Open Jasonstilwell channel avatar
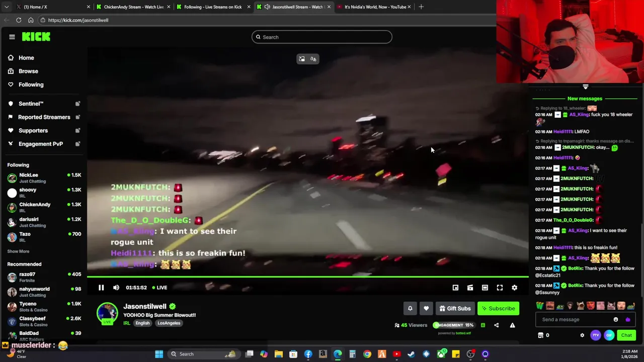Image resolution: width=644 pixels, height=362 pixels. click(x=107, y=313)
